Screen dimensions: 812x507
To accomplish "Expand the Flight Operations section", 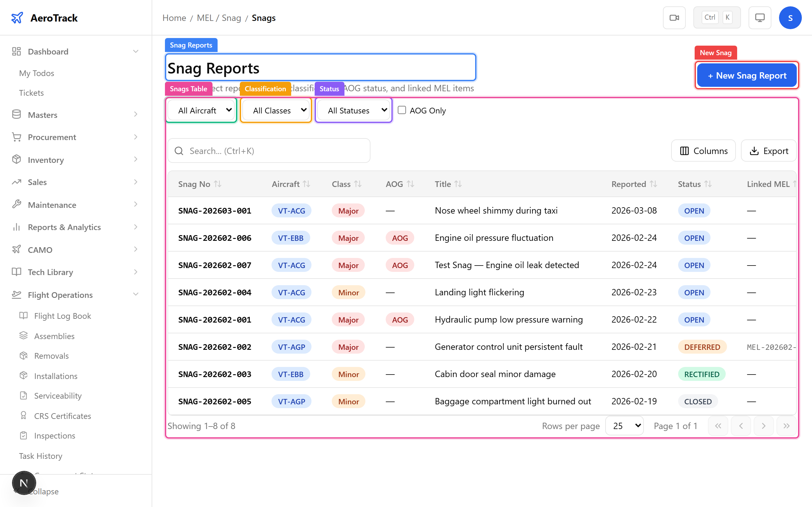I will [60, 295].
